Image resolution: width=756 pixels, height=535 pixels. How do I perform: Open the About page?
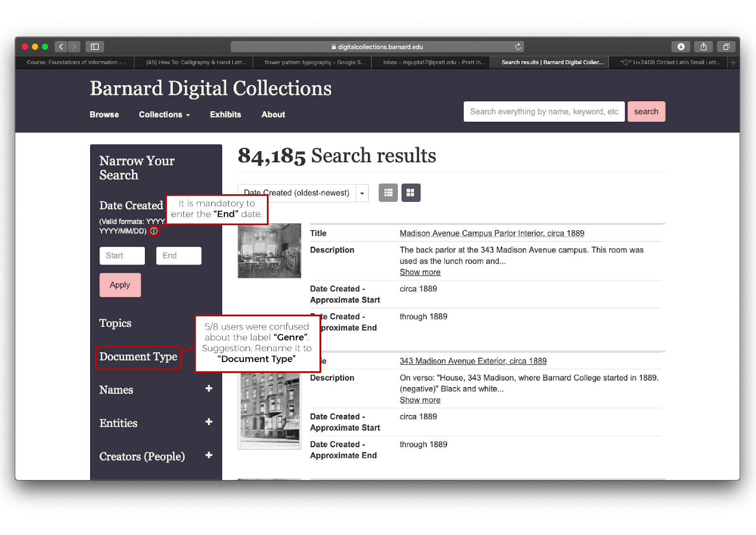(273, 114)
